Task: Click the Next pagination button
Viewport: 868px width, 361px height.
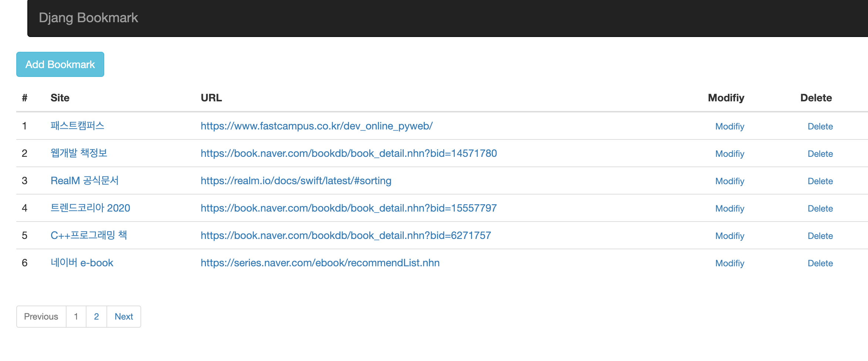Action: [x=124, y=317]
